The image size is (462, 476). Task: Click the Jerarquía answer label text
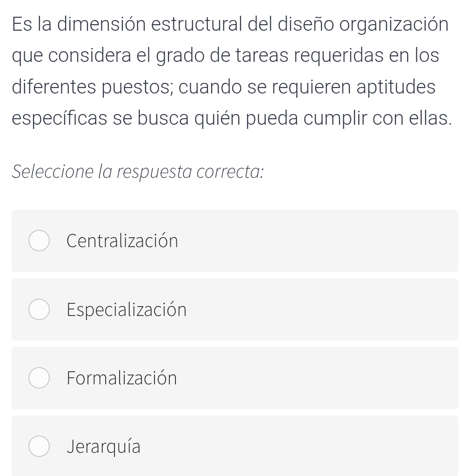tap(103, 447)
